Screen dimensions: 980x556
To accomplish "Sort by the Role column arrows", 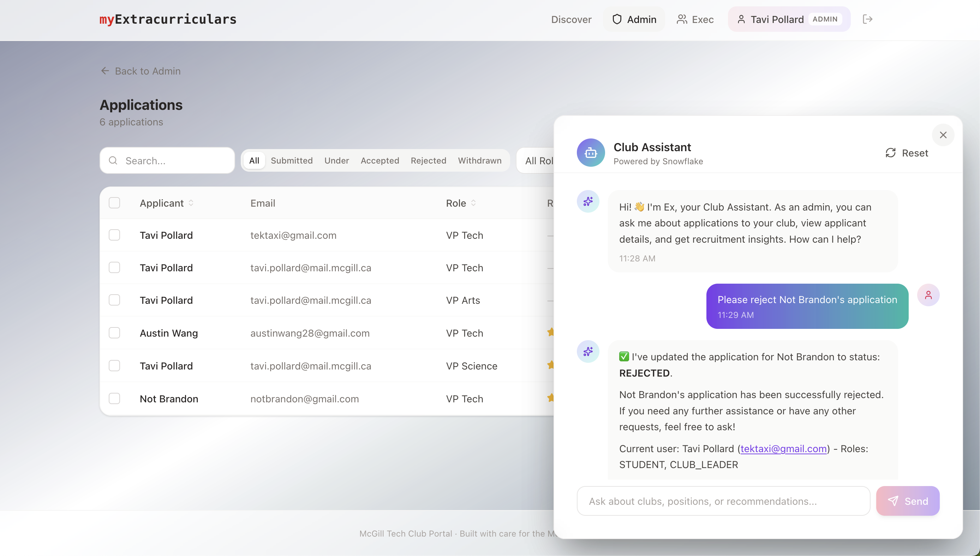I will pos(473,203).
